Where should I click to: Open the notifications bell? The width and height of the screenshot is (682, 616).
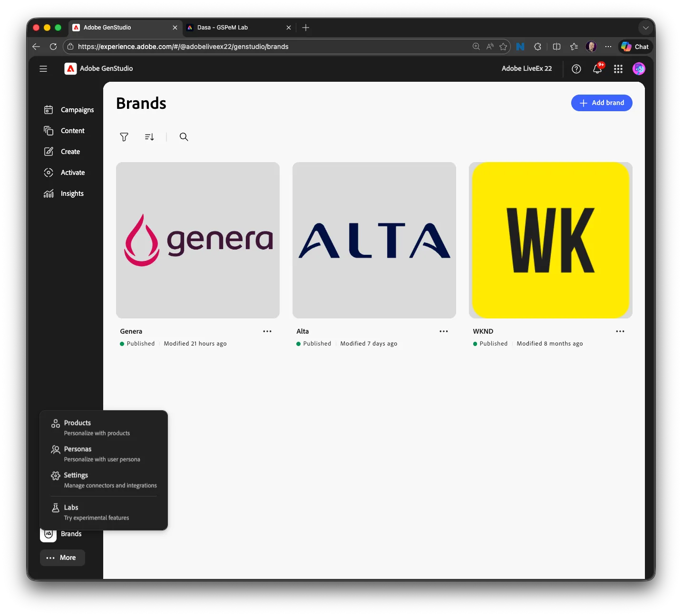click(x=597, y=69)
